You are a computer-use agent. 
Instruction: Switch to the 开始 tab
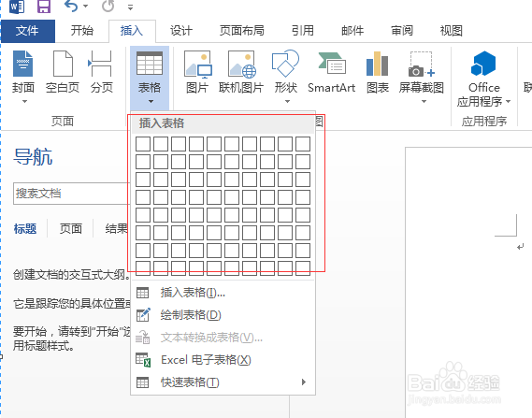pyautogui.click(x=81, y=31)
